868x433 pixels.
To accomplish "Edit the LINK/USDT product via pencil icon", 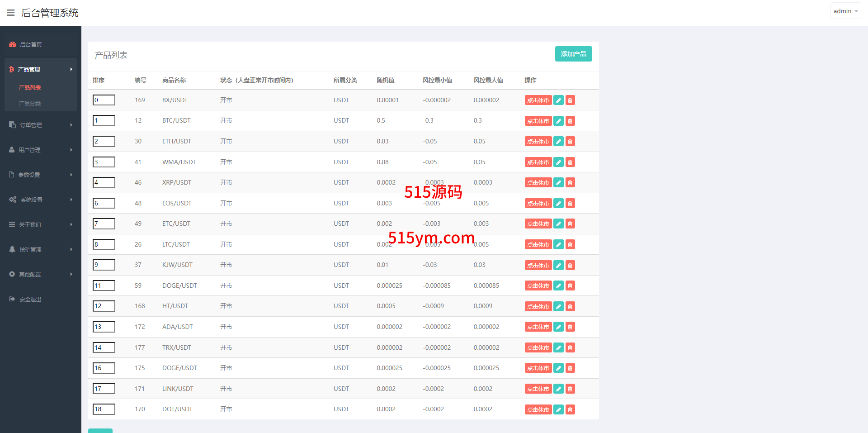I will [x=558, y=389].
